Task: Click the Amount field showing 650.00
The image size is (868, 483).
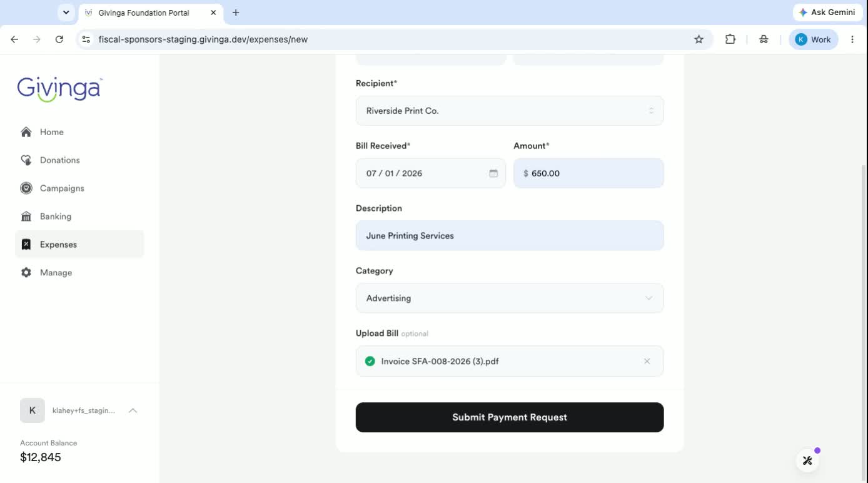Action: coord(588,173)
